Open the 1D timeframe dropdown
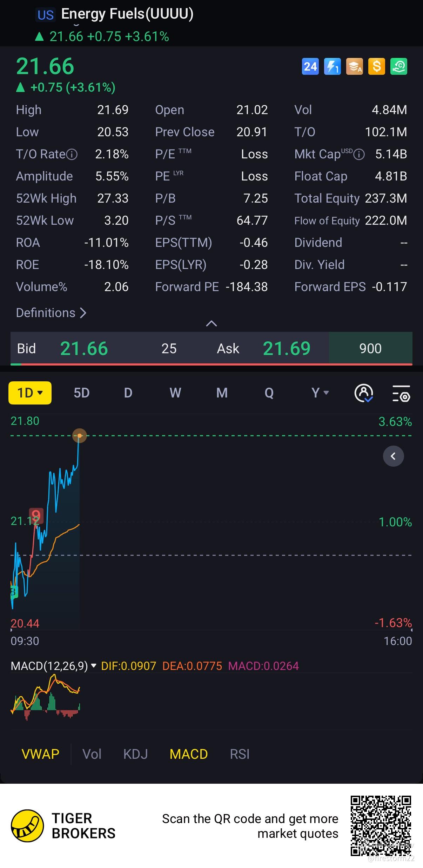Viewport: 423px width, 868px height. point(30,393)
